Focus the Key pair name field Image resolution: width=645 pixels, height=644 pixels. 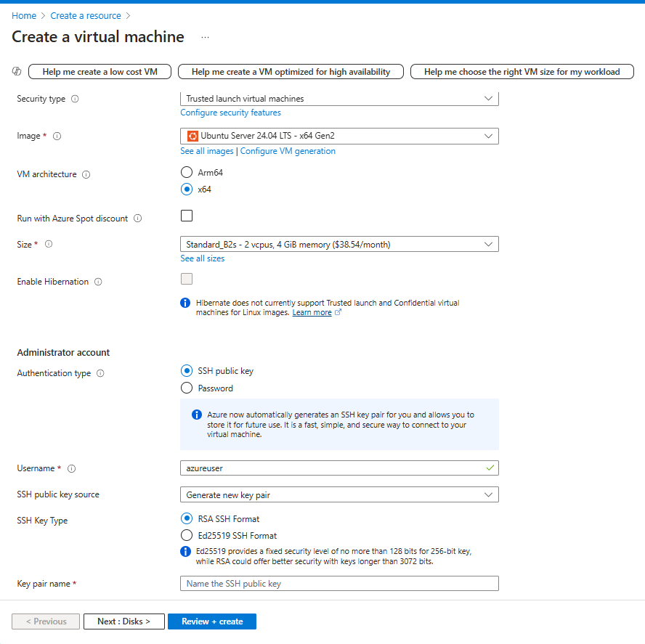pos(339,584)
